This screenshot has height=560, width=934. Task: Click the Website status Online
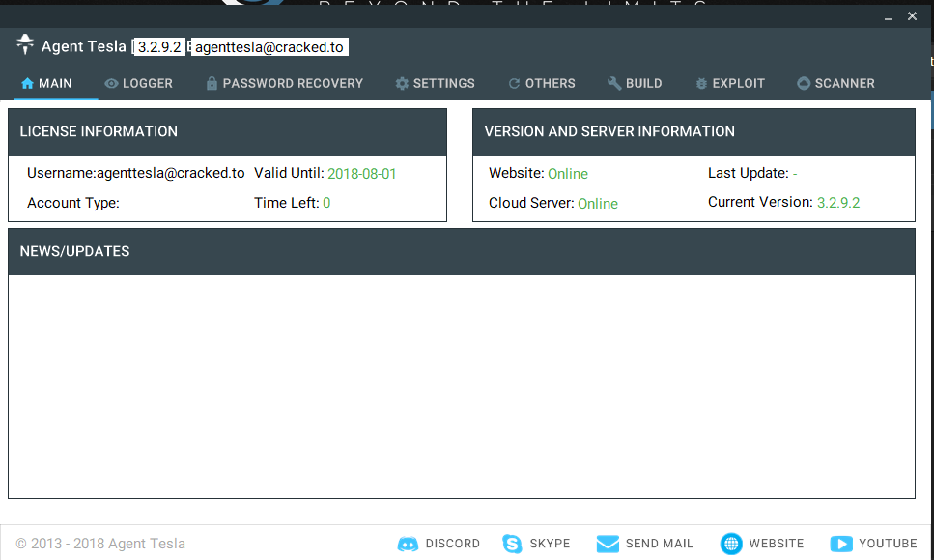pyautogui.click(x=568, y=174)
